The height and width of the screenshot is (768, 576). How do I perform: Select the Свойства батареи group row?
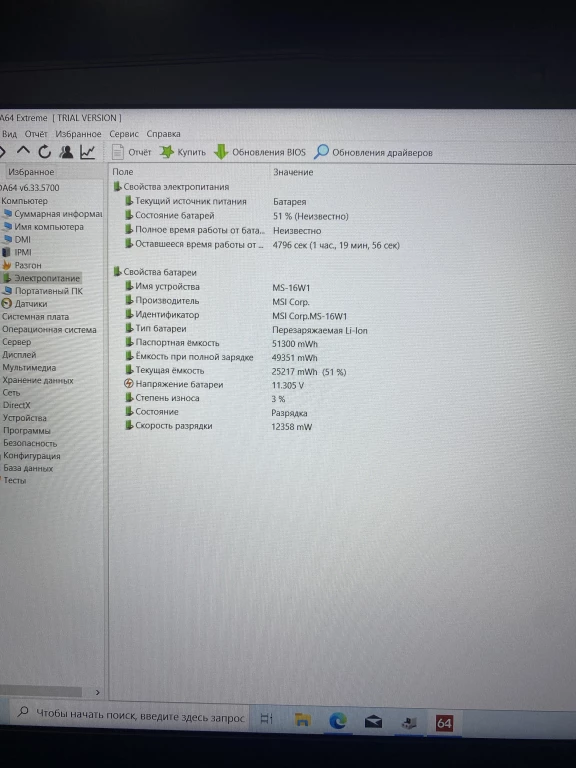click(x=155, y=272)
